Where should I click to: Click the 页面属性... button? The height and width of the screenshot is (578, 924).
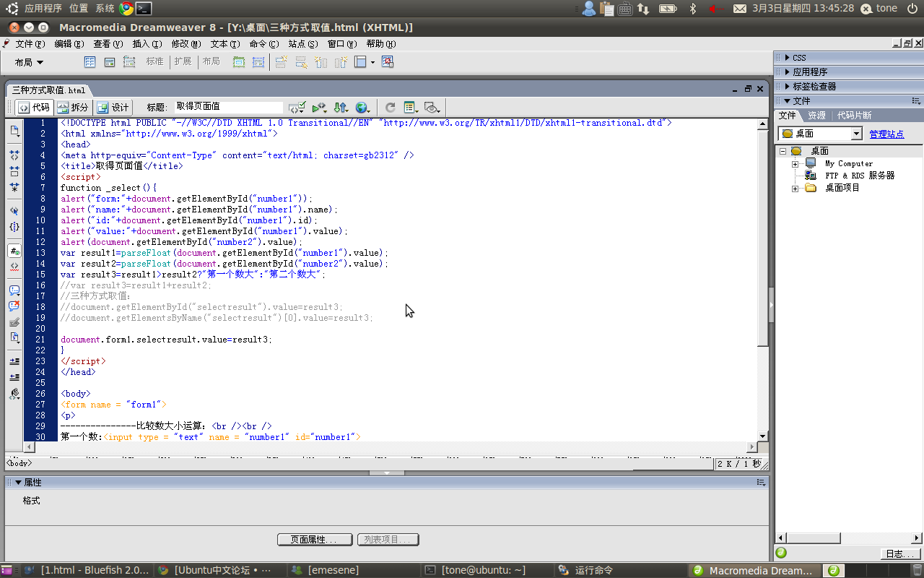pos(315,540)
